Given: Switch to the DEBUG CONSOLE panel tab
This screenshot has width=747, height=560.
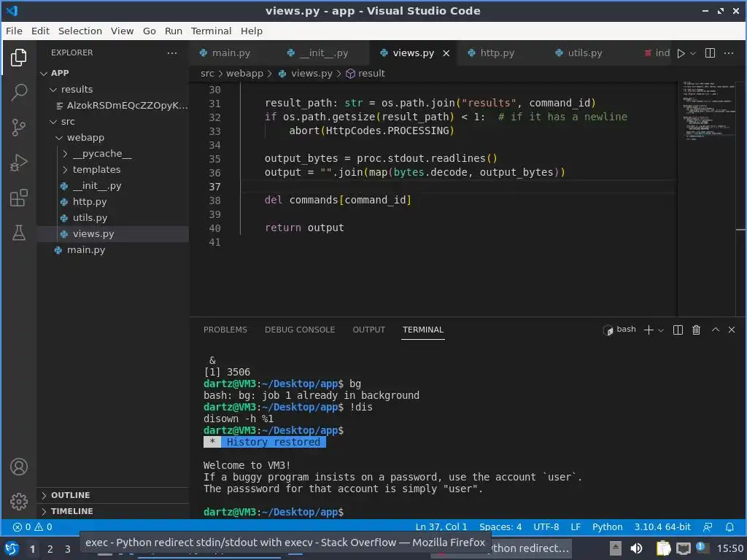Looking at the screenshot, I should 300,330.
